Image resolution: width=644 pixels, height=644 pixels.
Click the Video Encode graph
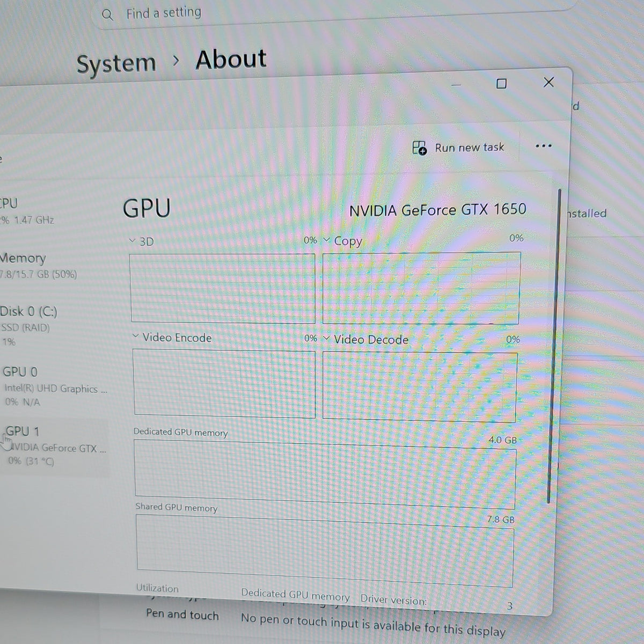click(x=224, y=383)
